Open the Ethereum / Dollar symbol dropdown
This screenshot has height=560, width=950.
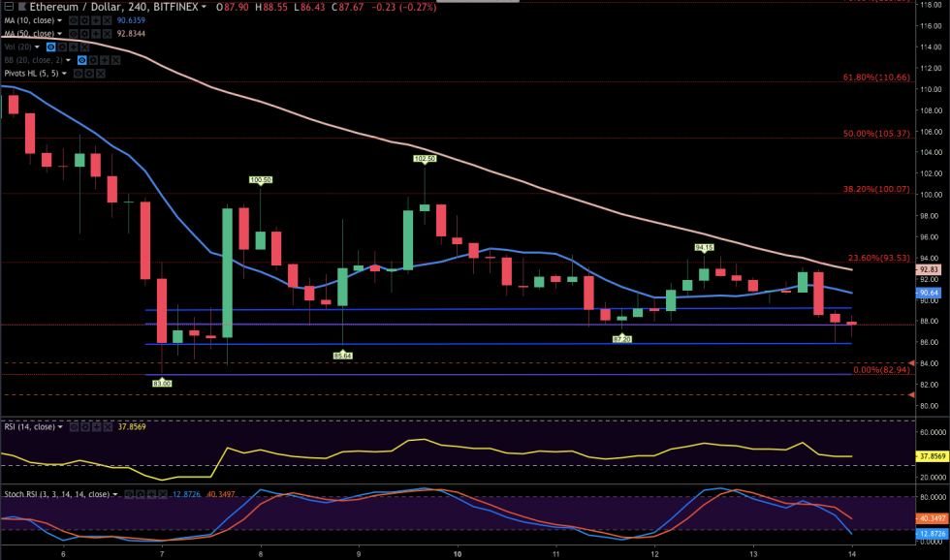click(205, 7)
